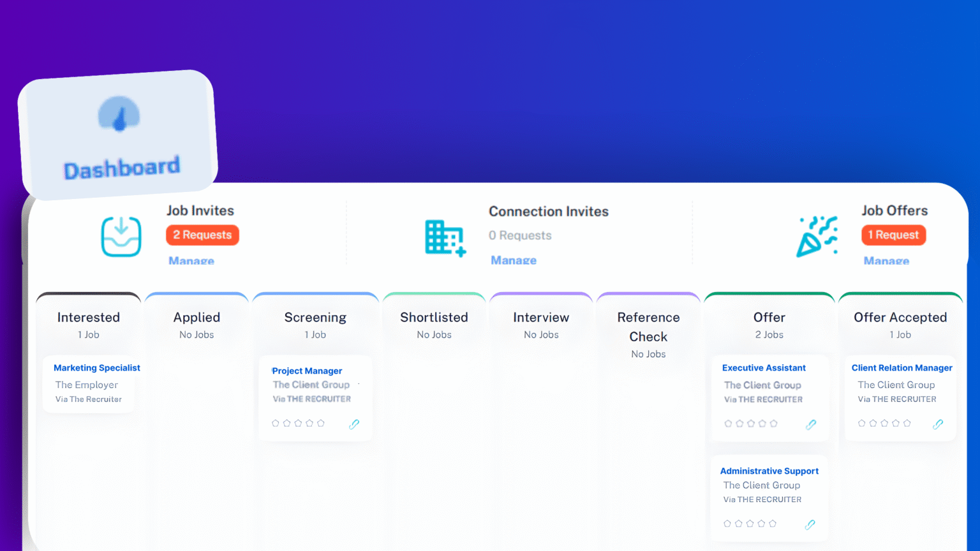Select the Offer Accepted column header
980x551 pixels.
tap(900, 318)
